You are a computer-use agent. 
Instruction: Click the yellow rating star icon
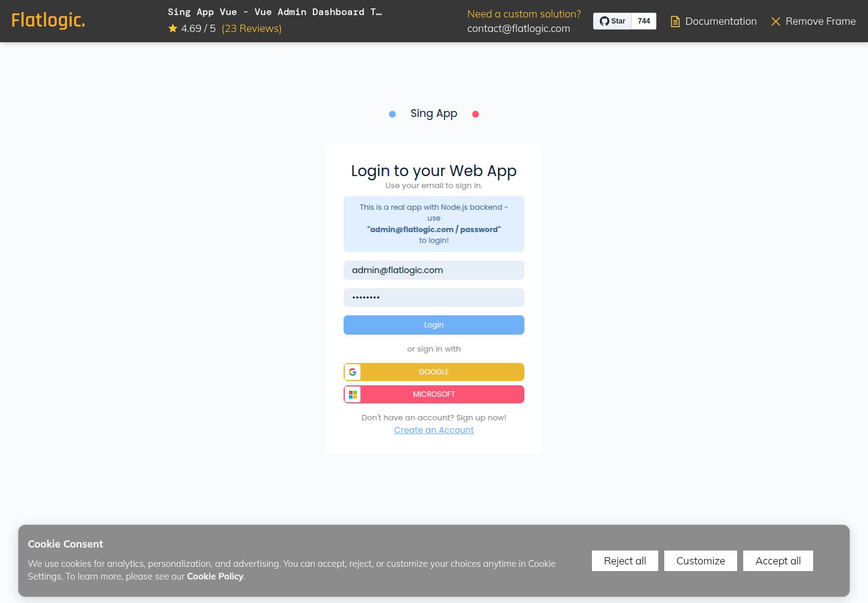click(173, 28)
